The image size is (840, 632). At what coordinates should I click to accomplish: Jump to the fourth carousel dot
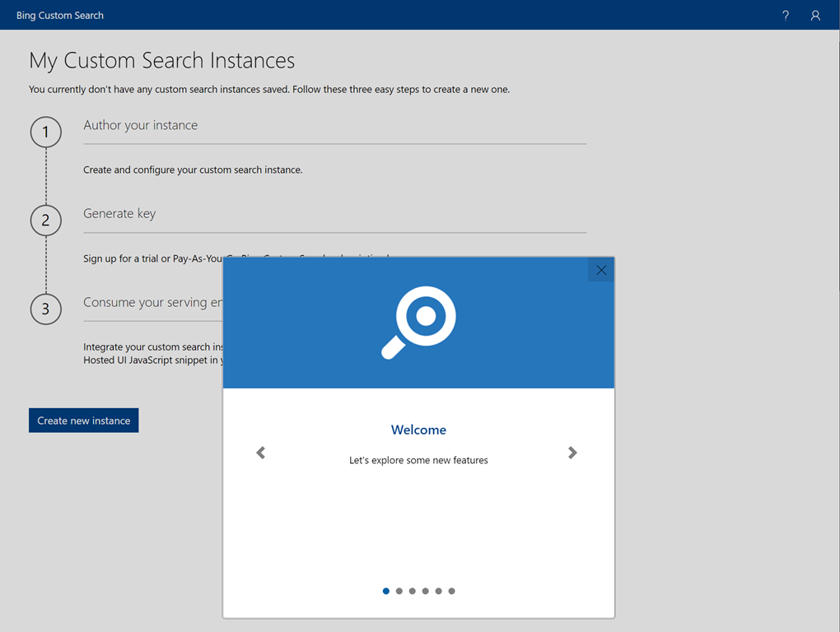(x=426, y=591)
